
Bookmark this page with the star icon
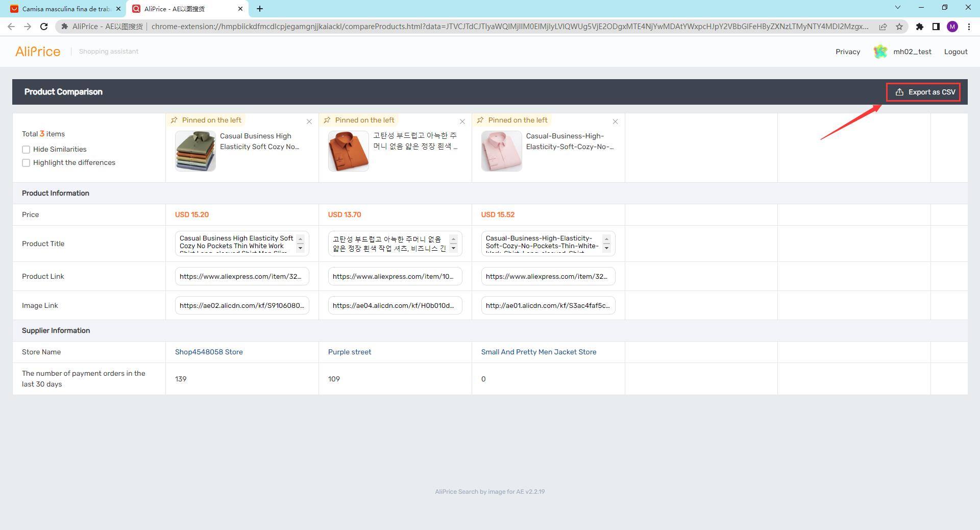[899, 27]
